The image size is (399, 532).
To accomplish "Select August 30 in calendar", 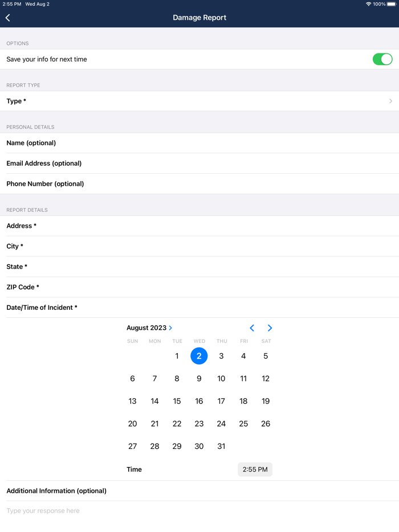I will (199, 446).
